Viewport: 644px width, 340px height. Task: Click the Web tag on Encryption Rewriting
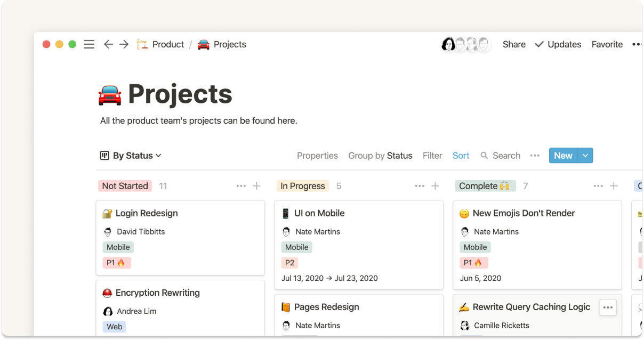click(115, 327)
